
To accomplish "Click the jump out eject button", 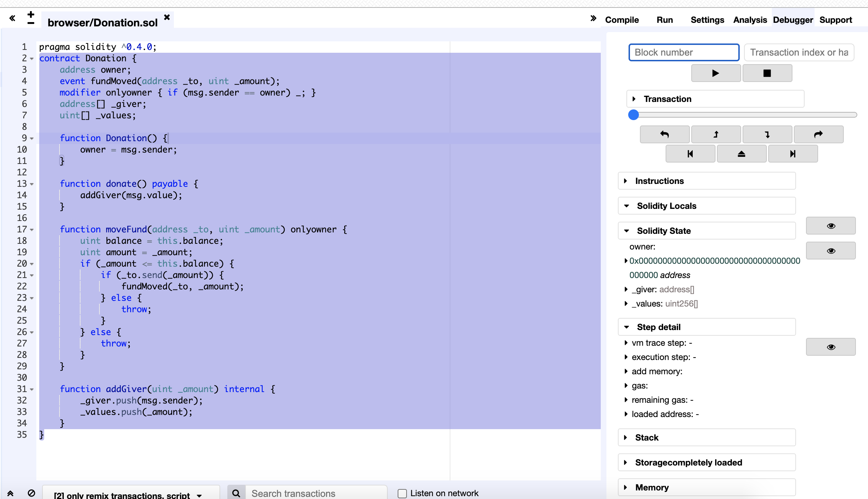I will (741, 154).
